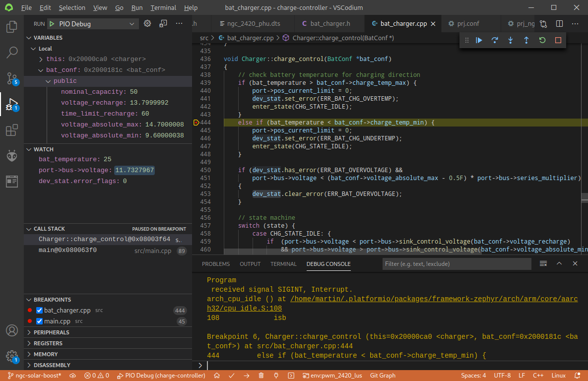Split the editor to the right

pyautogui.click(x=559, y=24)
